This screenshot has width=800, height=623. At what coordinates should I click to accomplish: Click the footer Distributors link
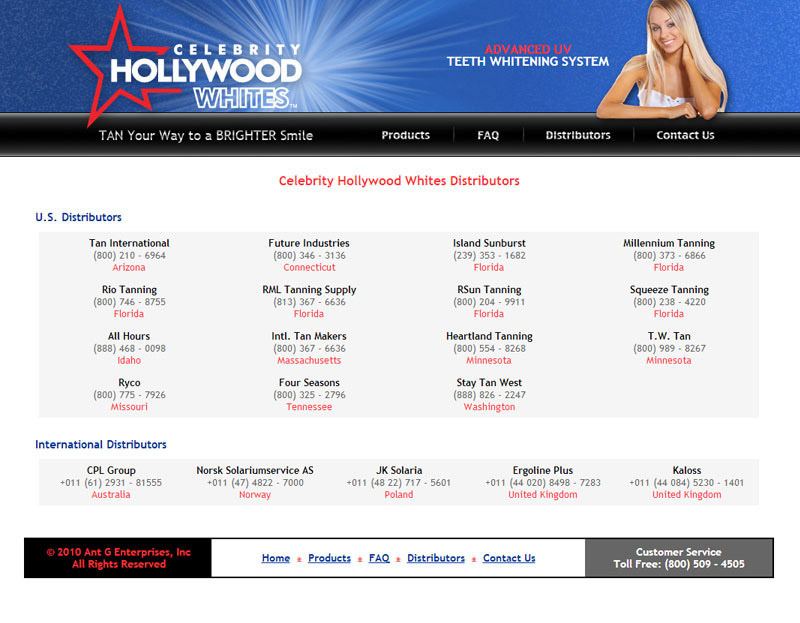point(436,558)
